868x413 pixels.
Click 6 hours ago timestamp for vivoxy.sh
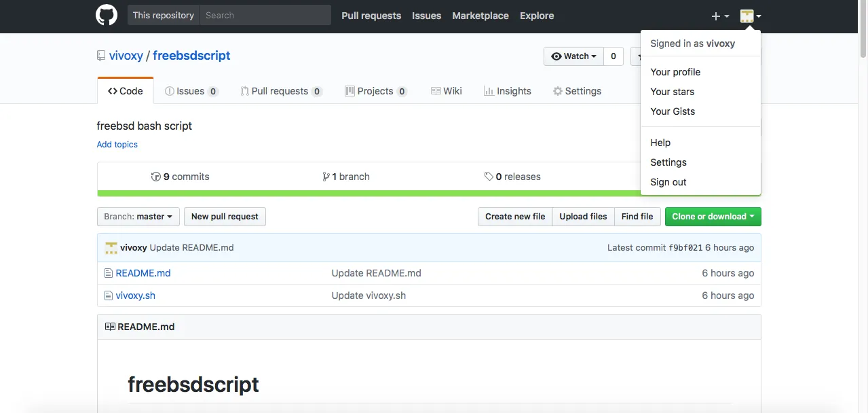(x=728, y=295)
